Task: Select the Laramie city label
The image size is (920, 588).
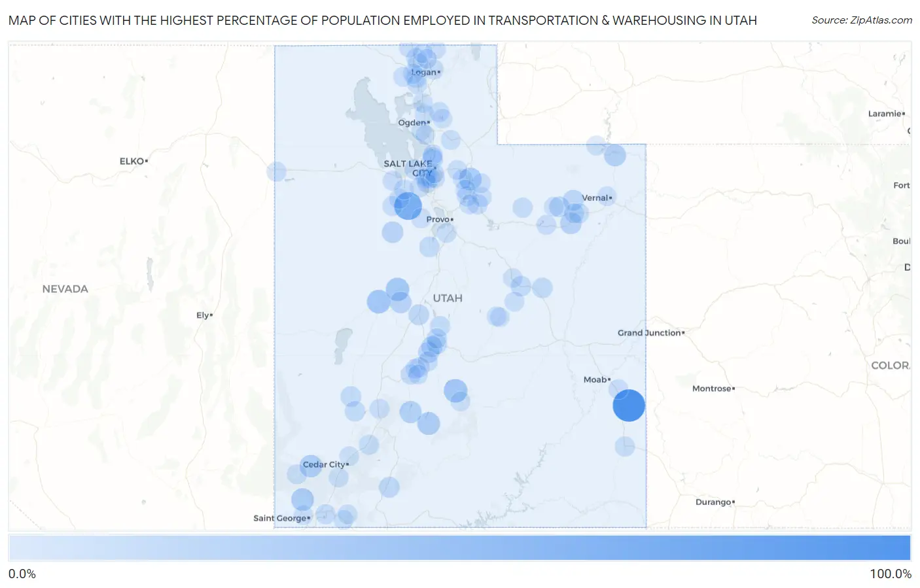Action: [887, 114]
